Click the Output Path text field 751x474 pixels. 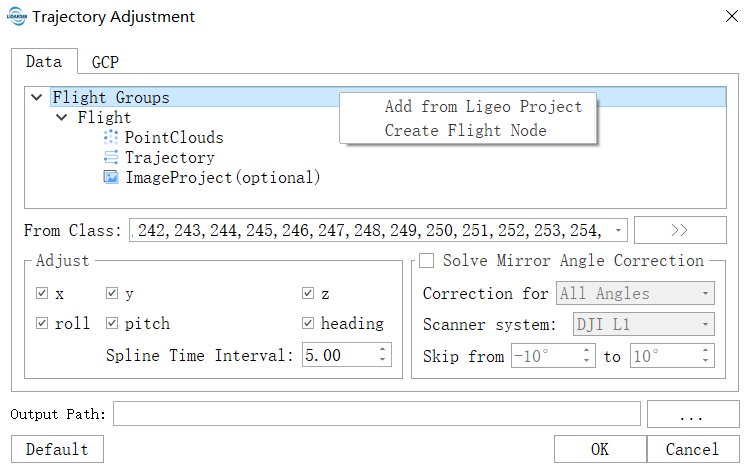tap(376, 414)
